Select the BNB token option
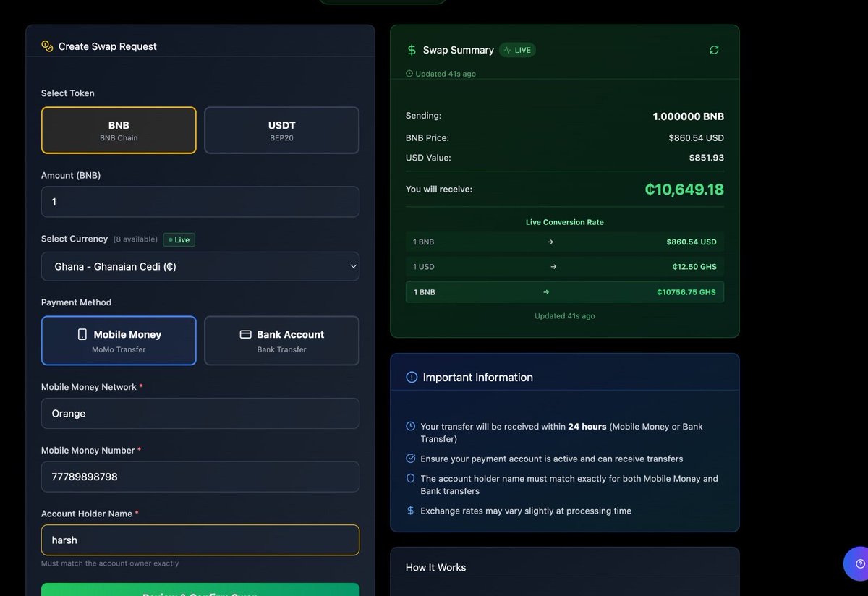868x596 pixels. pos(119,130)
